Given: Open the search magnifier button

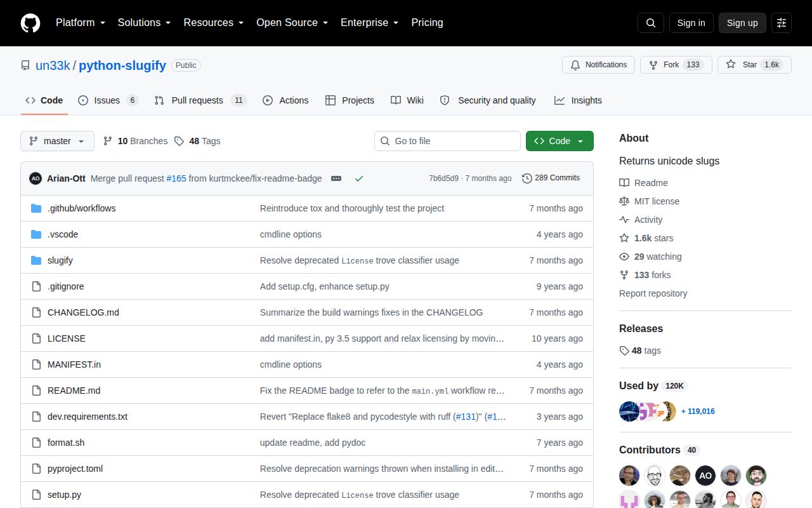Looking at the screenshot, I should (x=651, y=23).
